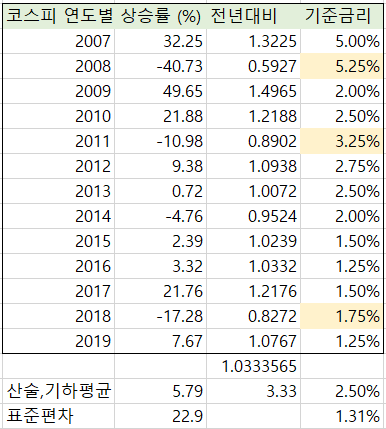
Task: Click the 1.2188 ratio cell
Action: tap(253, 116)
